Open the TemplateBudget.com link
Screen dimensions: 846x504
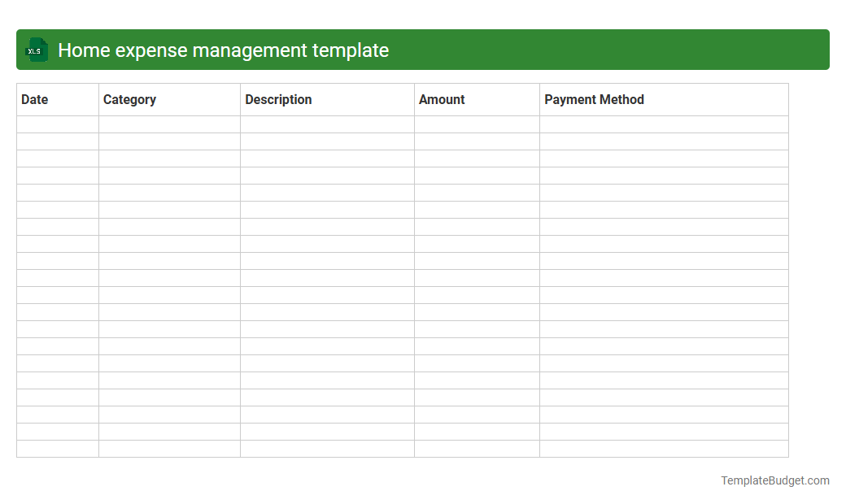[x=774, y=480]
